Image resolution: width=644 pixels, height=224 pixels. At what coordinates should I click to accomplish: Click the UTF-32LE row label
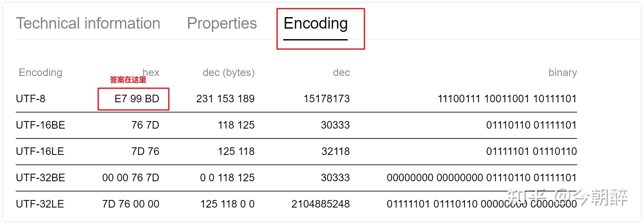click(x=40, y=204)
